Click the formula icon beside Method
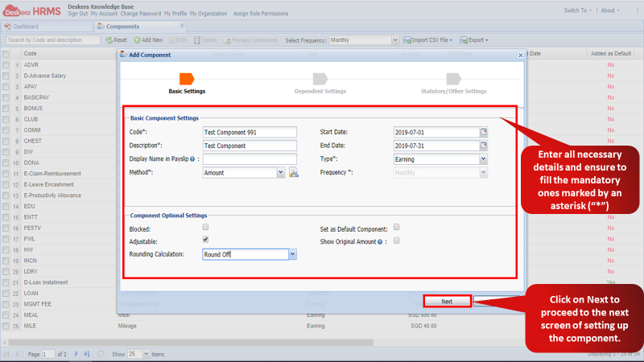 (294, 173)
